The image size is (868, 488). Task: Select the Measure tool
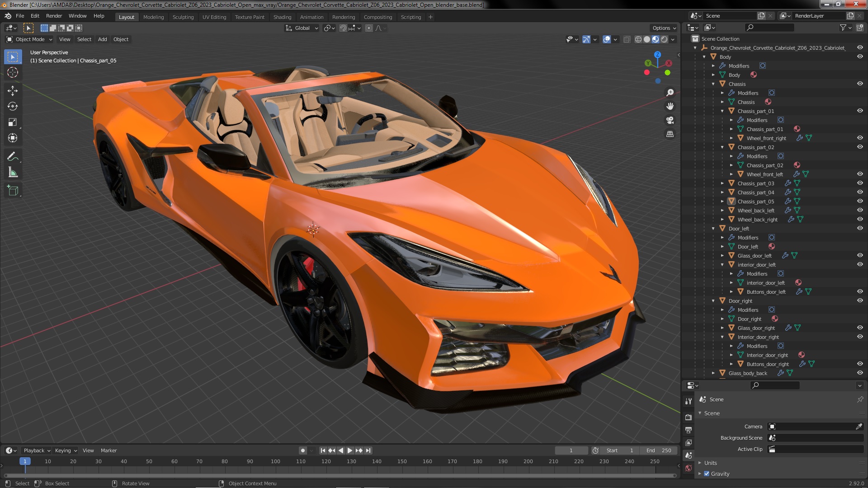[13, 173]
